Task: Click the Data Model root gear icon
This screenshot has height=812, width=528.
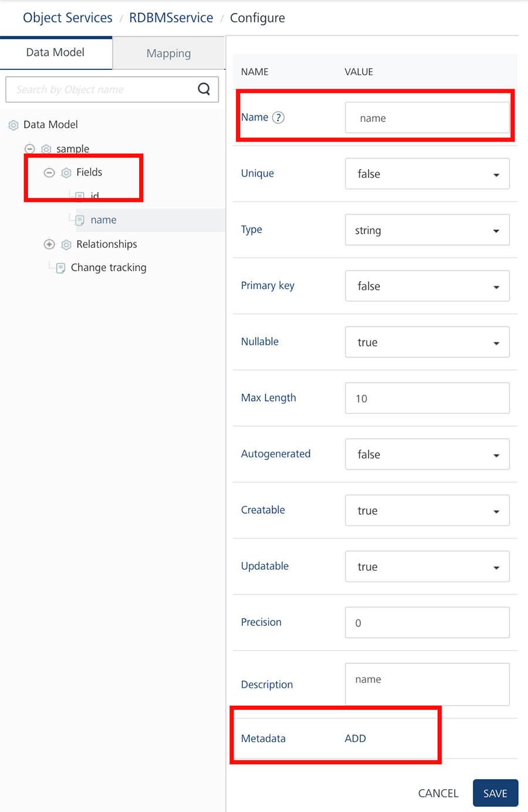Action: (x=13, y=125)
